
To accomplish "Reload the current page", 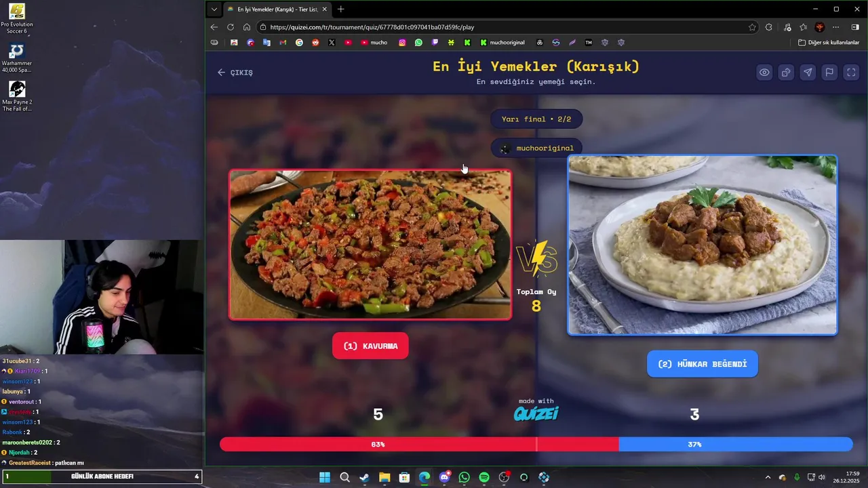I will pos(231,27).
